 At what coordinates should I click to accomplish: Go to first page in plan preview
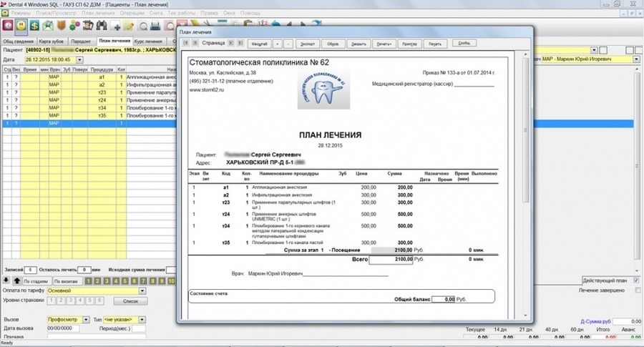[186, 43]
